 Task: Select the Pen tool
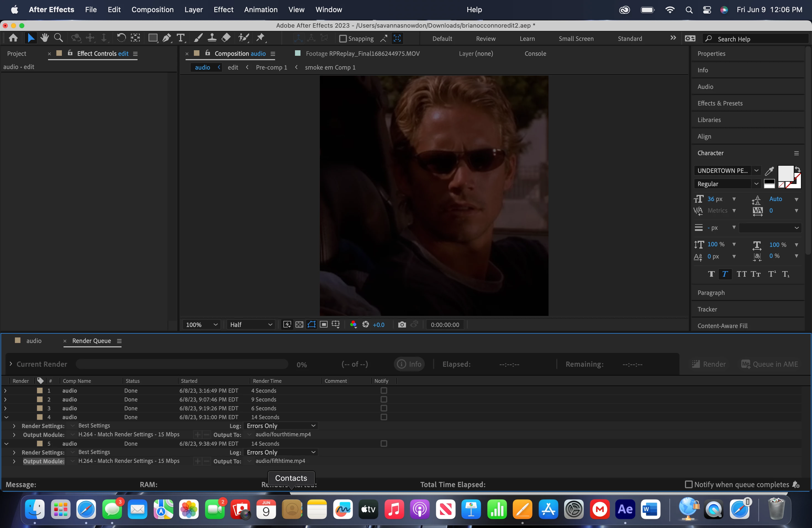(167, 38)
